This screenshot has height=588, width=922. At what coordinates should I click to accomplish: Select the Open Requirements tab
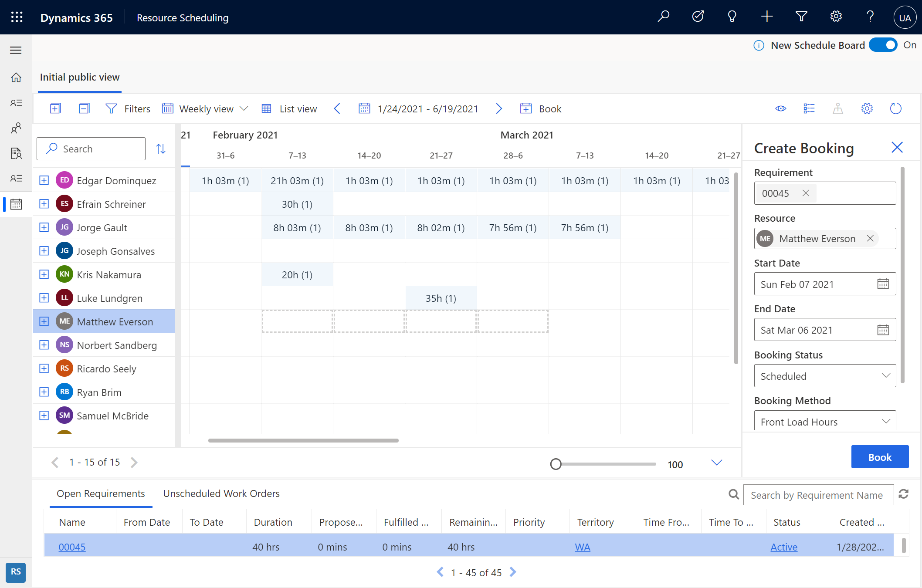[102, 493]
